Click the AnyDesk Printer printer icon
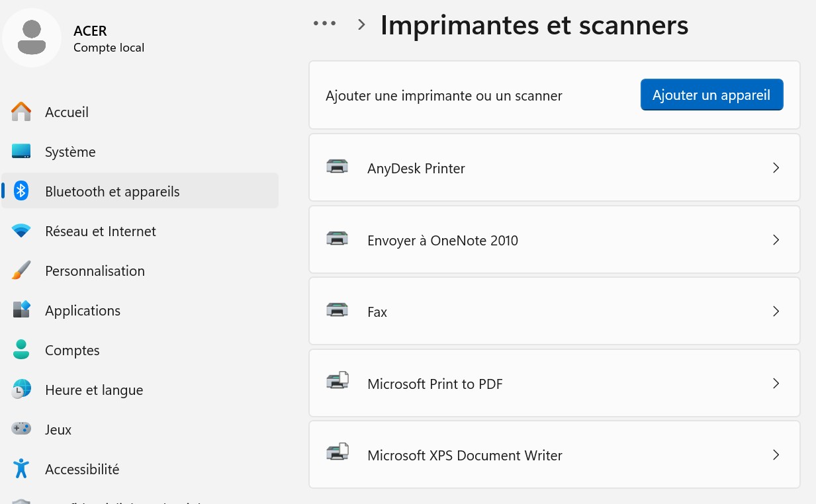 338,167
